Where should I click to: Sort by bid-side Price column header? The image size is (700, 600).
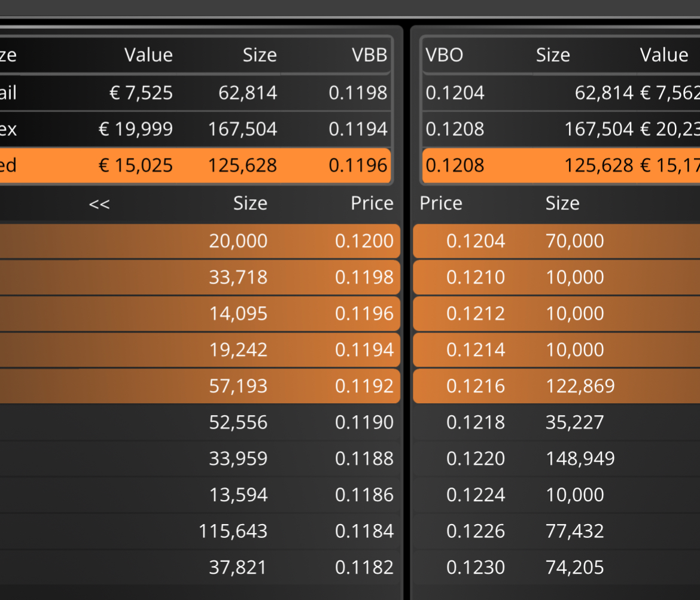[372, 203]
